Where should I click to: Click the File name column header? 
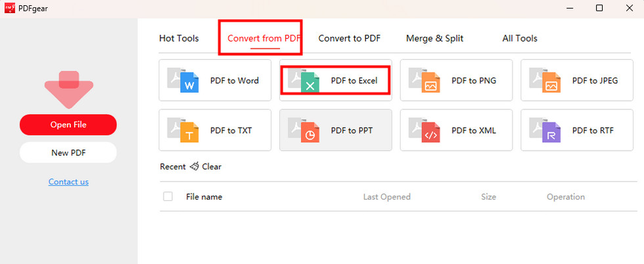(204, 197)
